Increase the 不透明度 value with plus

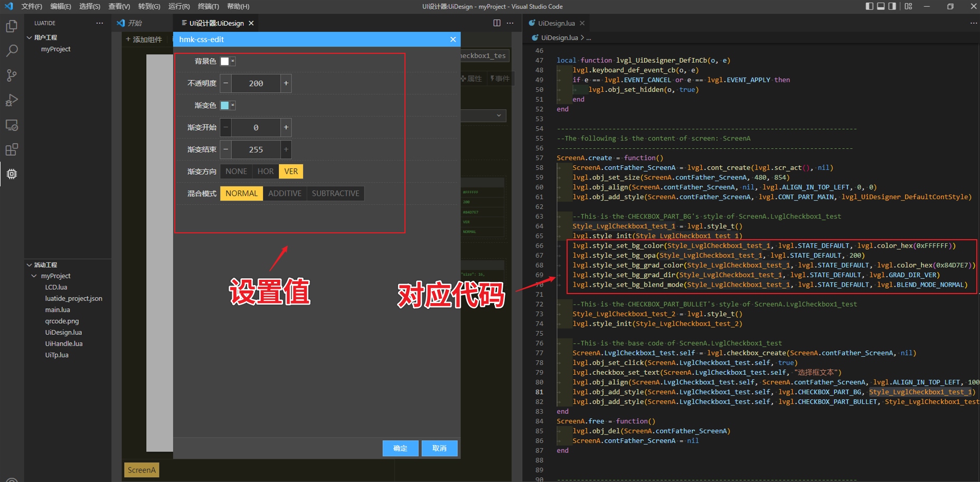tap(286, 83)
